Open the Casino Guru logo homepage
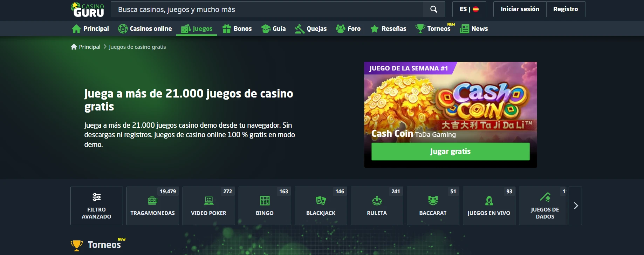 point(88,9)
